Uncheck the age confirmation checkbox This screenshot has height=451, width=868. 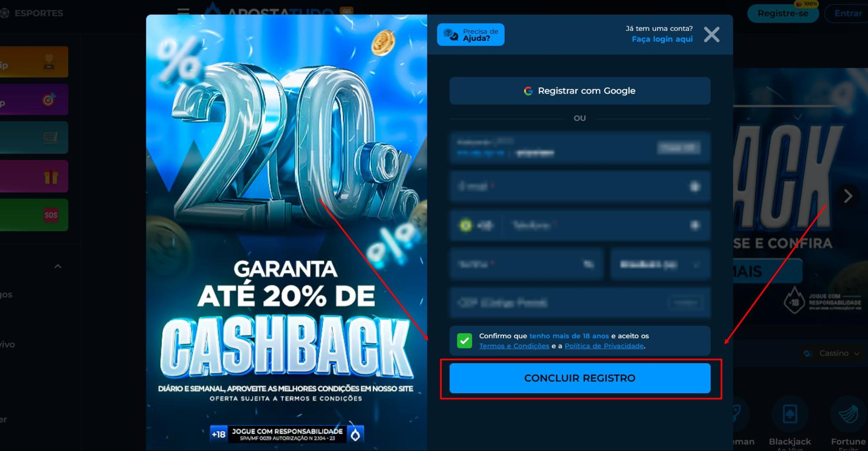tap(464, 341)
